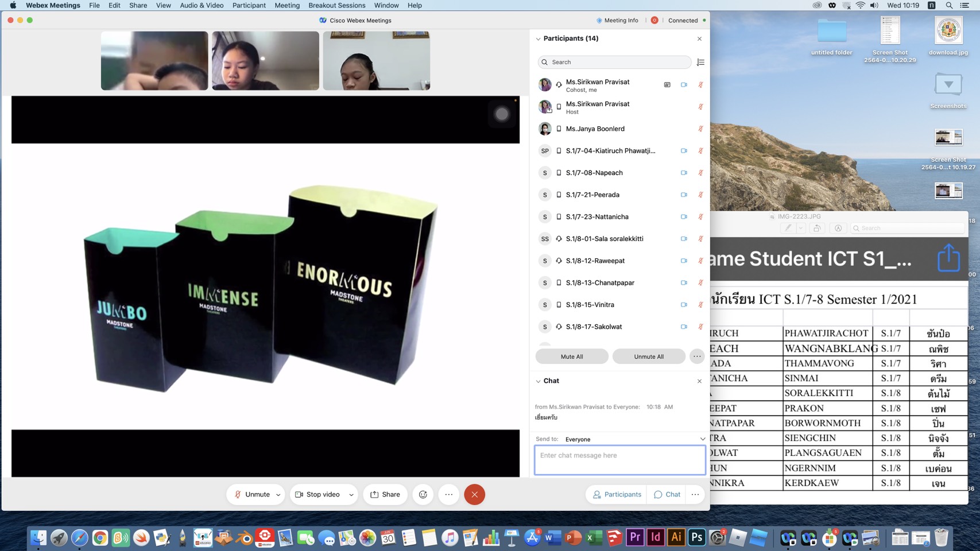Open panel options ellipsis next to Chat button
The image size is (980, 551).
click(x=695, y=494)
